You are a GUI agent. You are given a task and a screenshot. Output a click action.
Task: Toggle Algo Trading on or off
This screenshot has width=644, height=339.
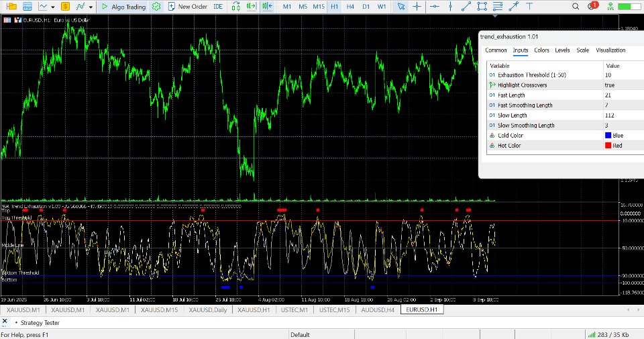123,7
